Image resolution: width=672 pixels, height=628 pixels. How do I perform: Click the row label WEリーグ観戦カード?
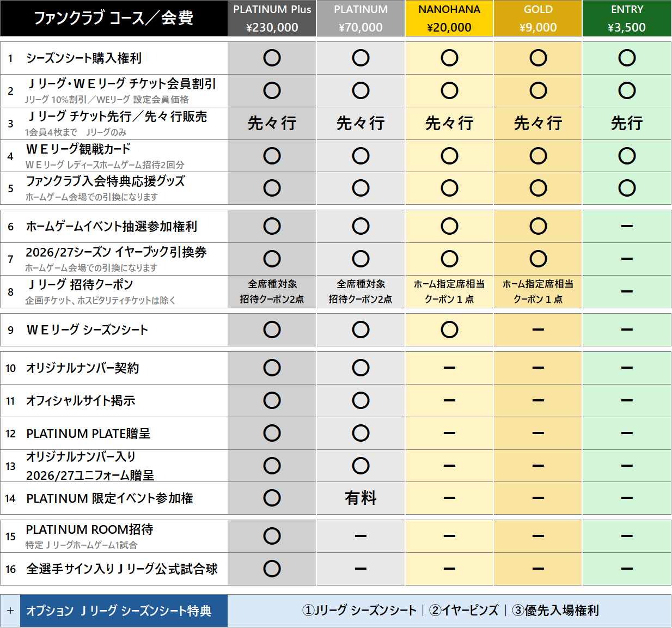coord(78,149)
